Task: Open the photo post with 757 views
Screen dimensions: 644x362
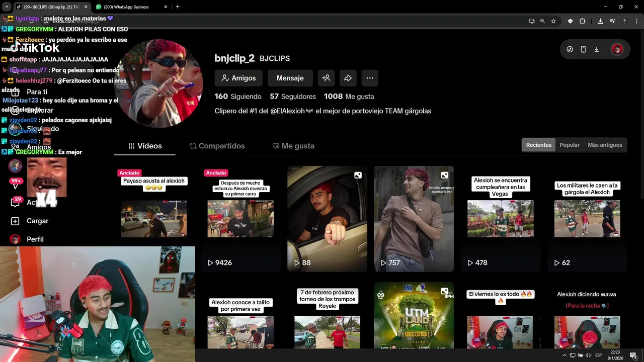Action: (x=414, y=219)
